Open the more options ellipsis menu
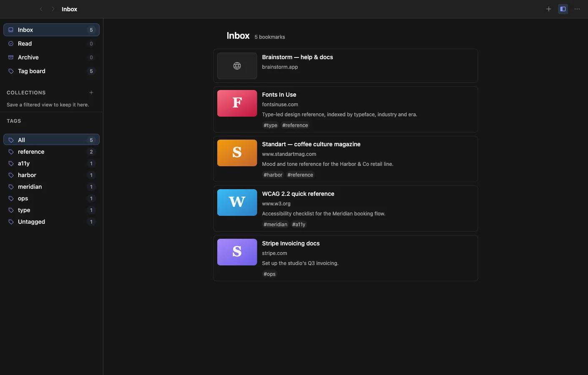 (x=577, y=9)
